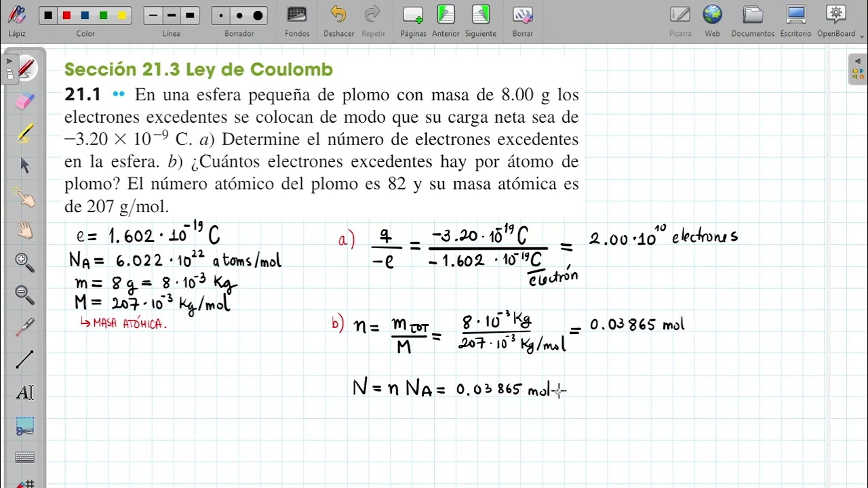Select the Scroll page hand tool
This screenshot has width=868, height=488.
[25, 230]
